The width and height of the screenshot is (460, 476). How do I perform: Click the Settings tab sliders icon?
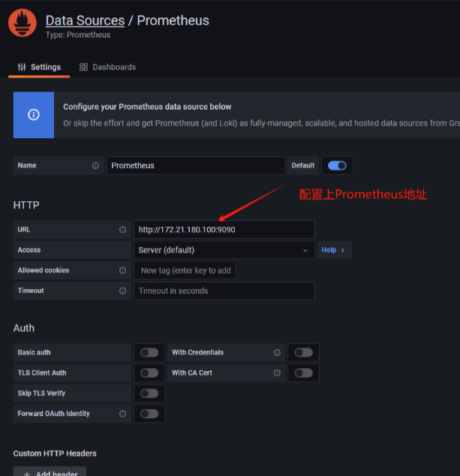(22, 67)
